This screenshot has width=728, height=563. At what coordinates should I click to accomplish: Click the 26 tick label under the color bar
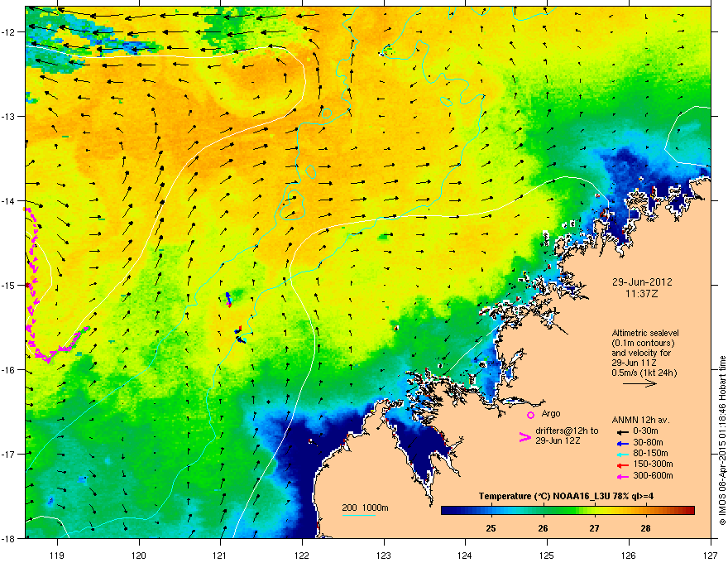(543, 528)
